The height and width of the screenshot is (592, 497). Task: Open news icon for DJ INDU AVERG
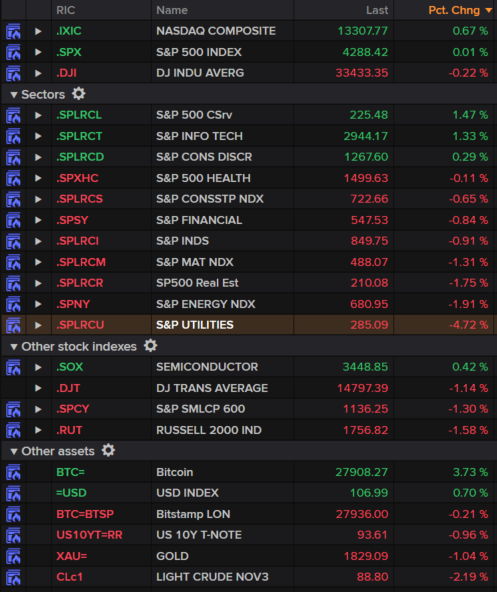tap(13, 73)
